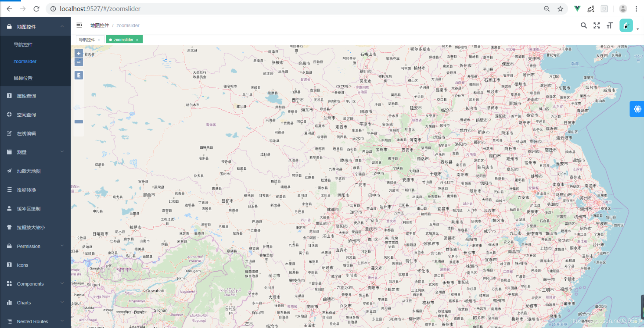The width and height of the screenshot is (644, 328).
Task: Click the zoom-to-extent E button
Action: point(79,75)
